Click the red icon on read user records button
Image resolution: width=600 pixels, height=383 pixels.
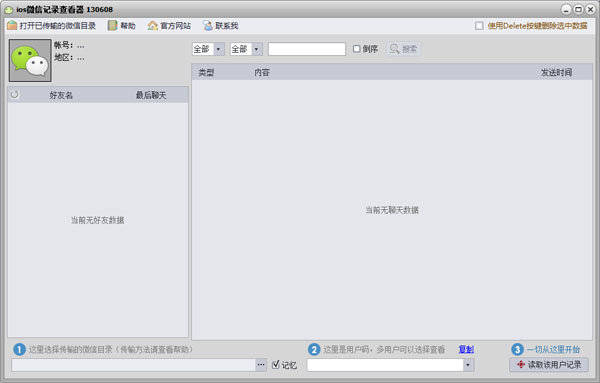[521, 365]
